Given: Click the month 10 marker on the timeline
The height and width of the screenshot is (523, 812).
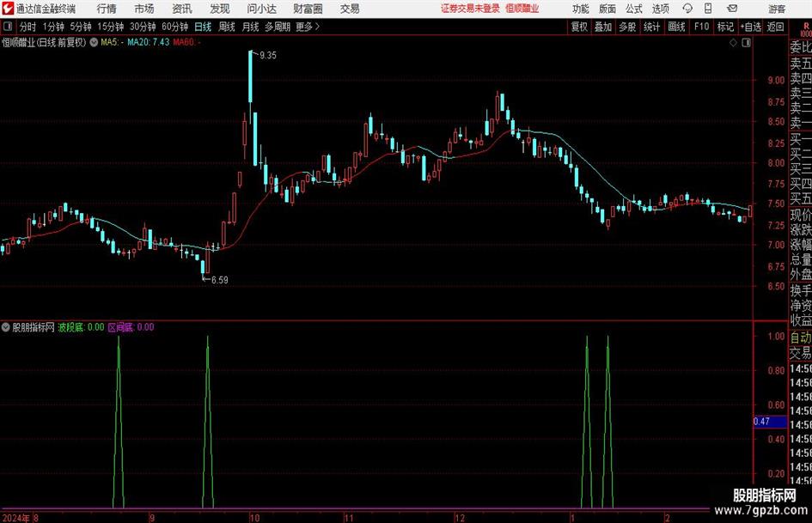Looking at the screenshot, I should tap(254, 518).
